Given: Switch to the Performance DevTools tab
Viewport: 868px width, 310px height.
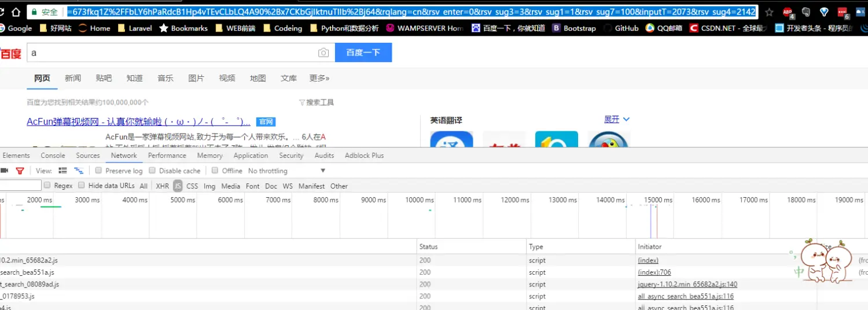Looking at the screenshot, I should coord(167,156).
